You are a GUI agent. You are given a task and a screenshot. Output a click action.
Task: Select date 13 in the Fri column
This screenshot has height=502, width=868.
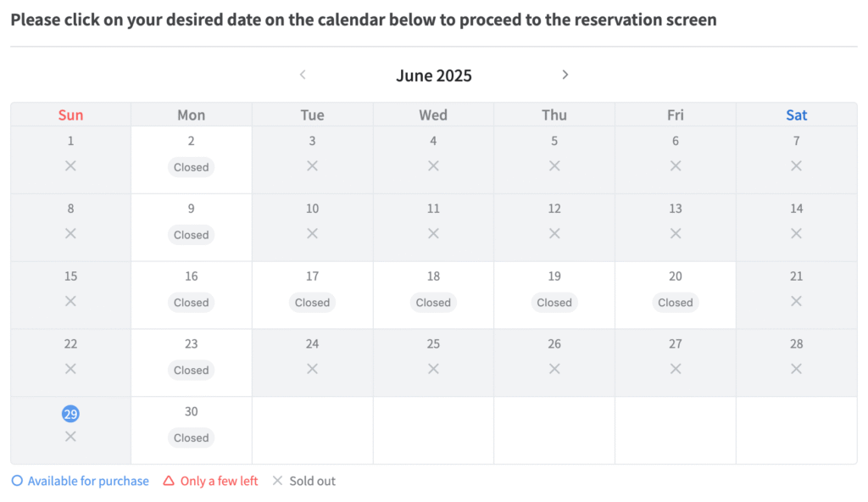[676, 209]
